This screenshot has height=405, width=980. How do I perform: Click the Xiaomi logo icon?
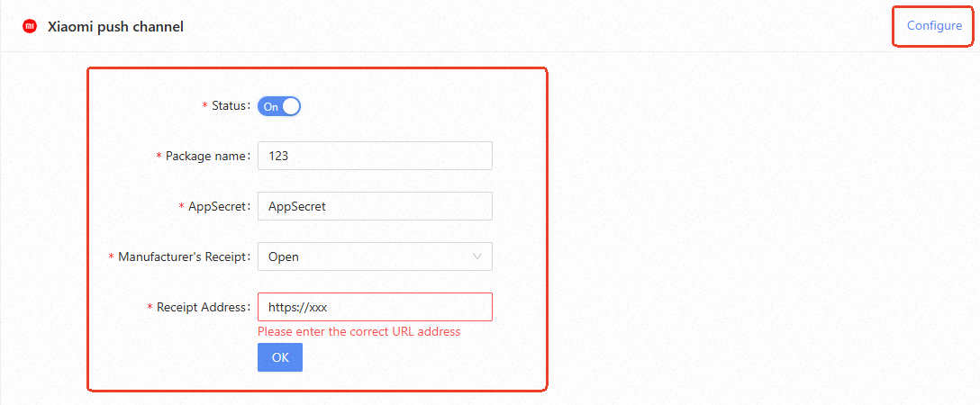(x=29, y=27)
